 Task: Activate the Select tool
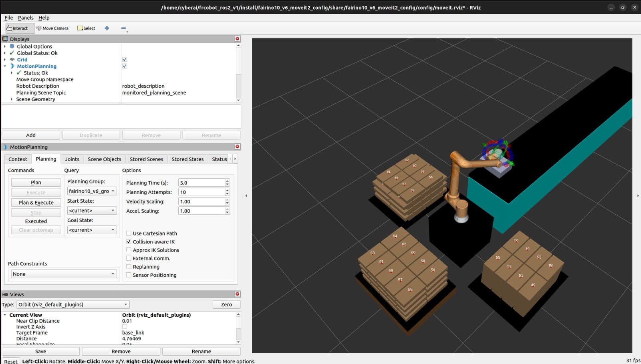click(86, 28)
